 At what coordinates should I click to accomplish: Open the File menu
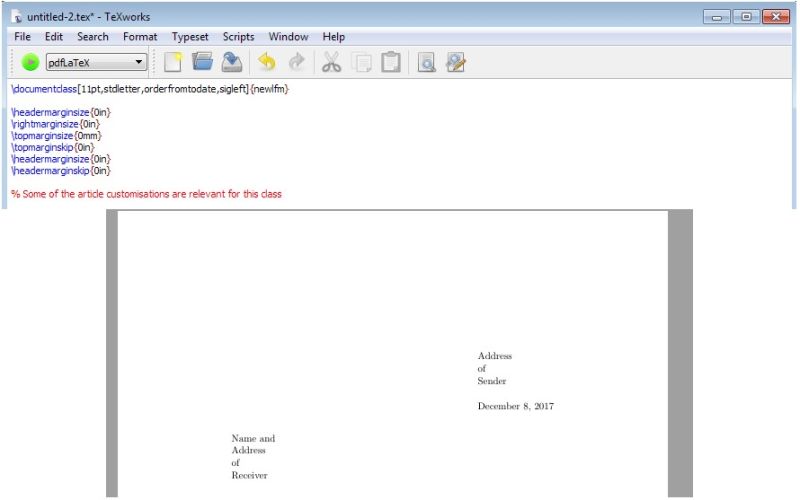[x=22, y=37]
